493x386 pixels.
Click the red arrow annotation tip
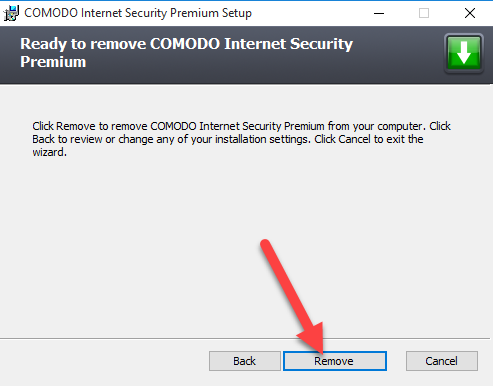[322, 352]
